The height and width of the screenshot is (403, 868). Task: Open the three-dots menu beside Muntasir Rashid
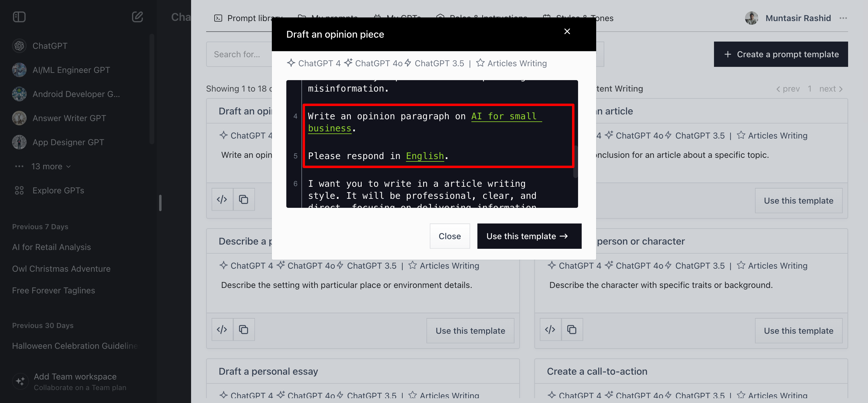843,18
